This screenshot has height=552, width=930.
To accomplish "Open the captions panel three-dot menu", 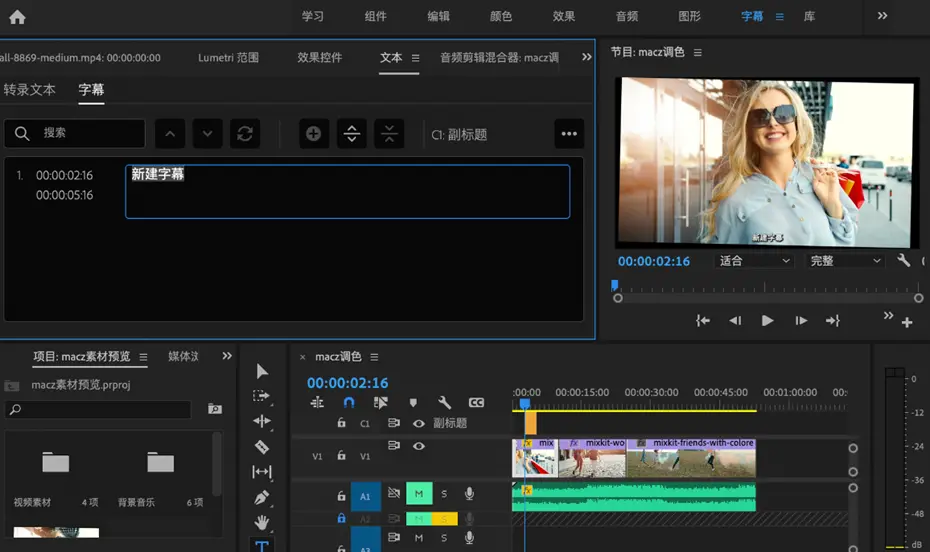I will pos(569,134).
